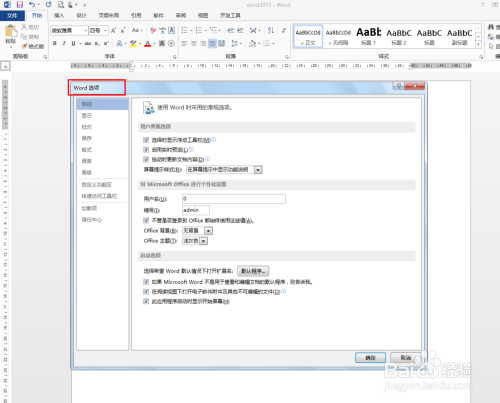Screen dimensions: 500x403
Task: Click the Increase Indent icon
Action: coord(240,30)
